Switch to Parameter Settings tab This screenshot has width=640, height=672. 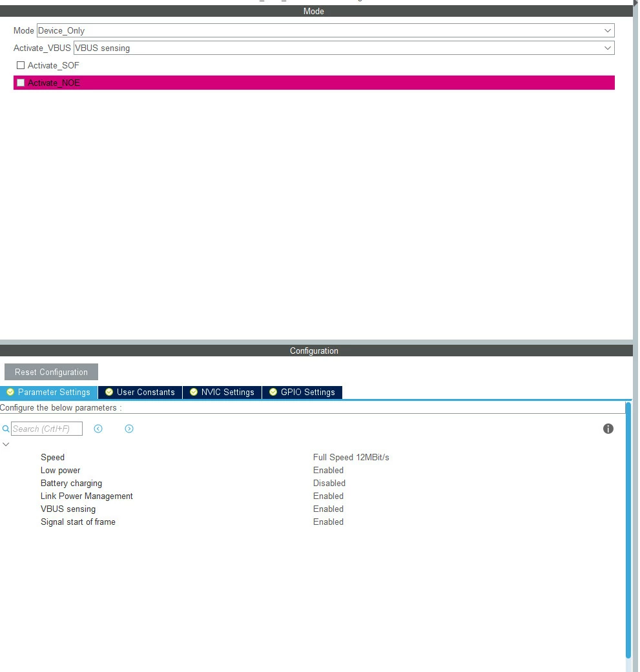(x=49, y=392)
